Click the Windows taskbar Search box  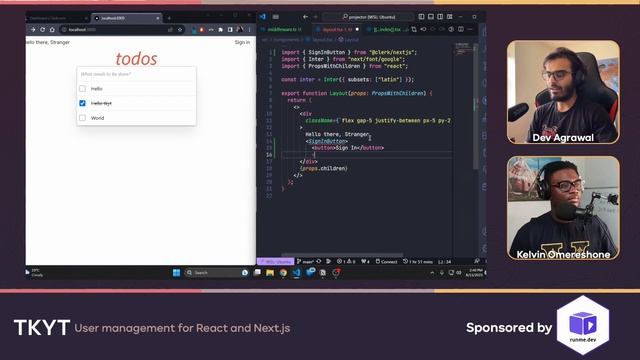[x=216, y=273]
